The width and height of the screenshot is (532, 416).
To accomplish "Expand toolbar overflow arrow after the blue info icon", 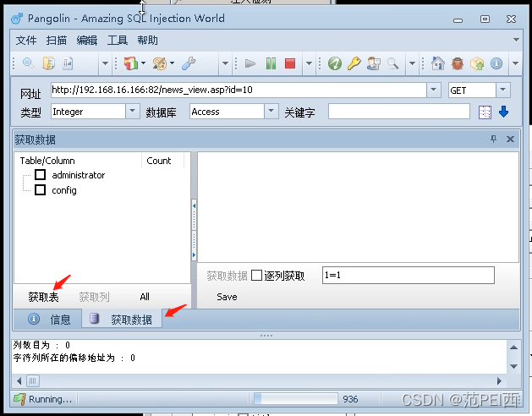I will (515, 63).
